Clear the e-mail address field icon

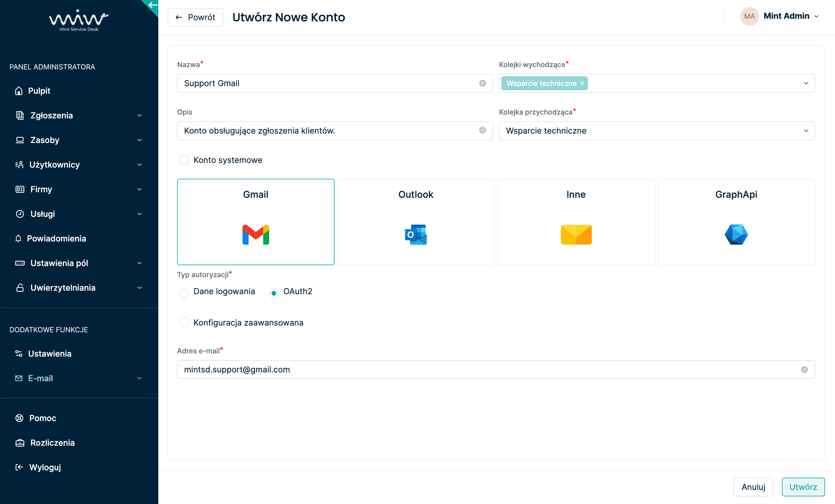point(804,370)
